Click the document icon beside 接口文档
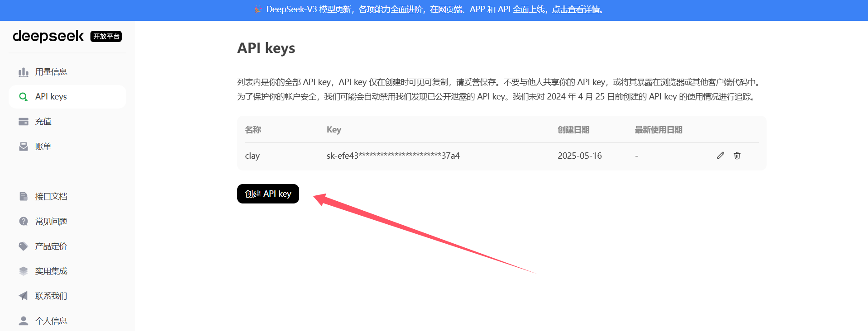This screenshot has height=331, width=868. 24,196
